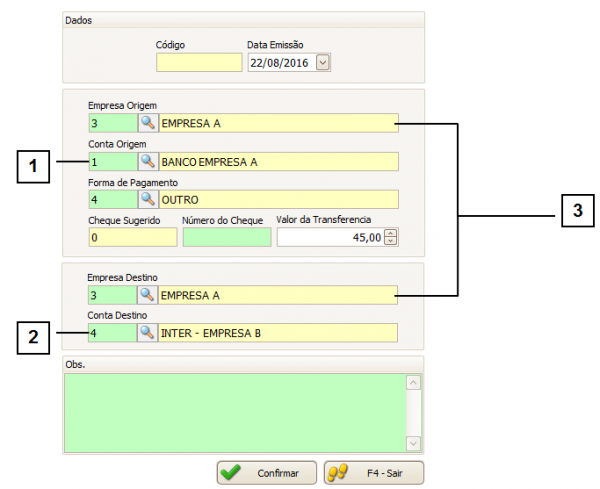The height and width of the screenshot is (489, 600).
Task: Increase Valor da Transferencia with up arrow
Action: point(390,233)
